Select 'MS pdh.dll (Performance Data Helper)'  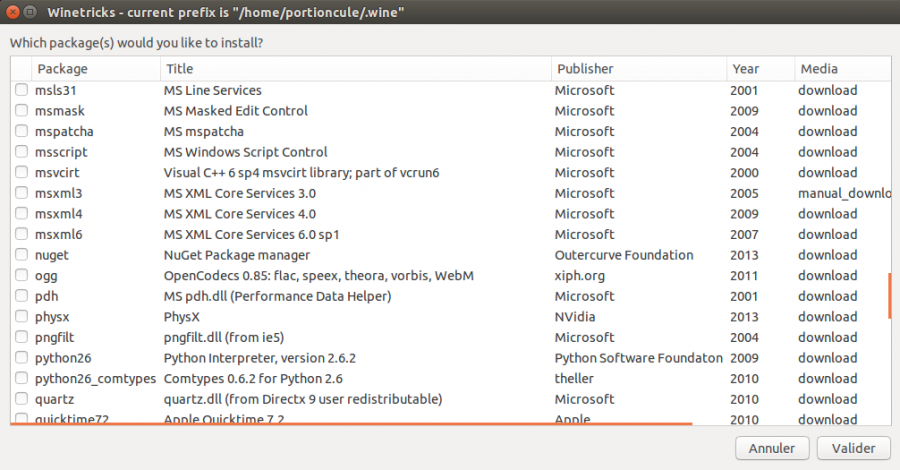[277, 296]
